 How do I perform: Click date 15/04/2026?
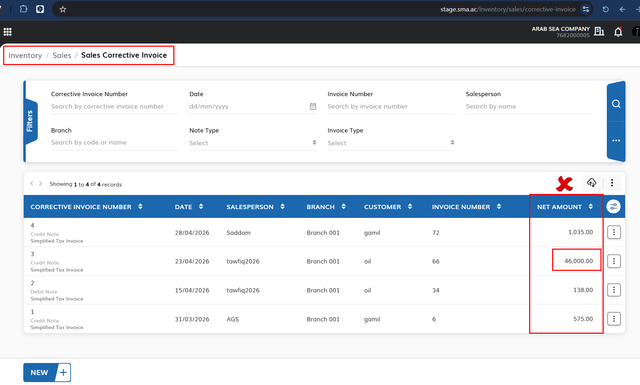[x=192, y=290]
